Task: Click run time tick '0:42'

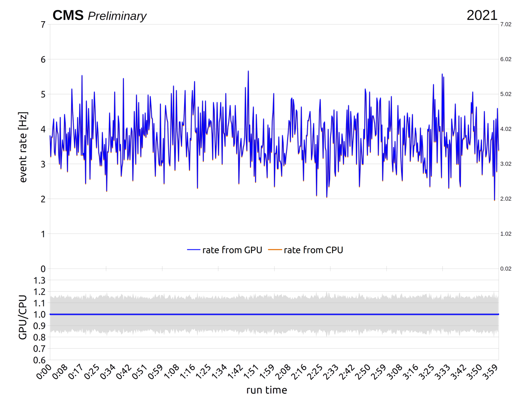Action: coord(124,372)
